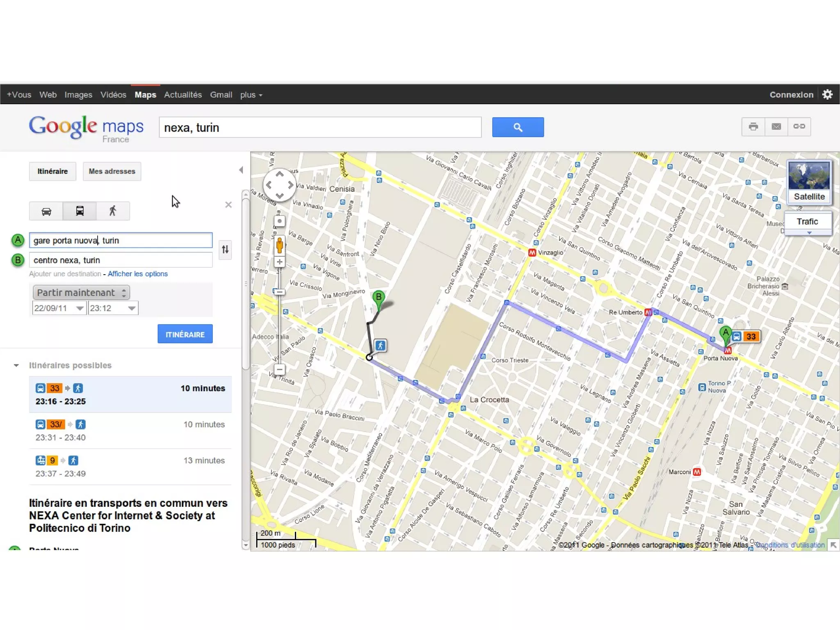Viewport: 840px width, 630px height.
Task: Select the 13 minutes tram 9 route
Action: [130, 467]
